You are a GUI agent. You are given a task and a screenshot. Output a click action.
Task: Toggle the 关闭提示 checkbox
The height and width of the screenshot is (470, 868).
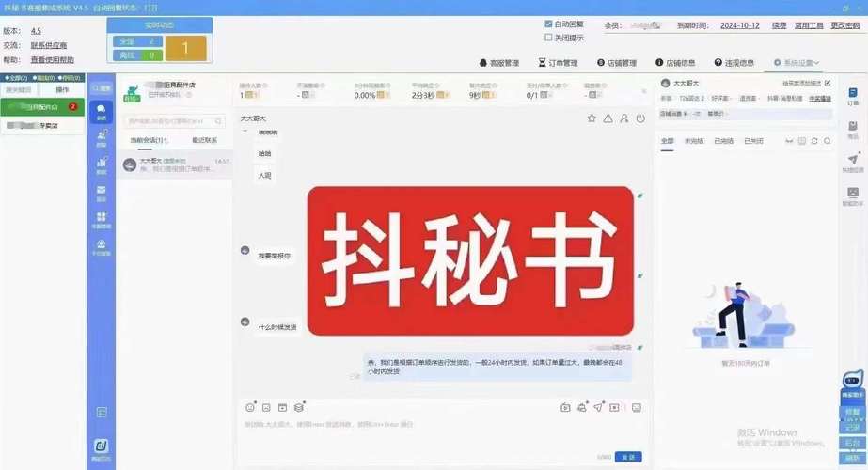[x=548, y=38]
